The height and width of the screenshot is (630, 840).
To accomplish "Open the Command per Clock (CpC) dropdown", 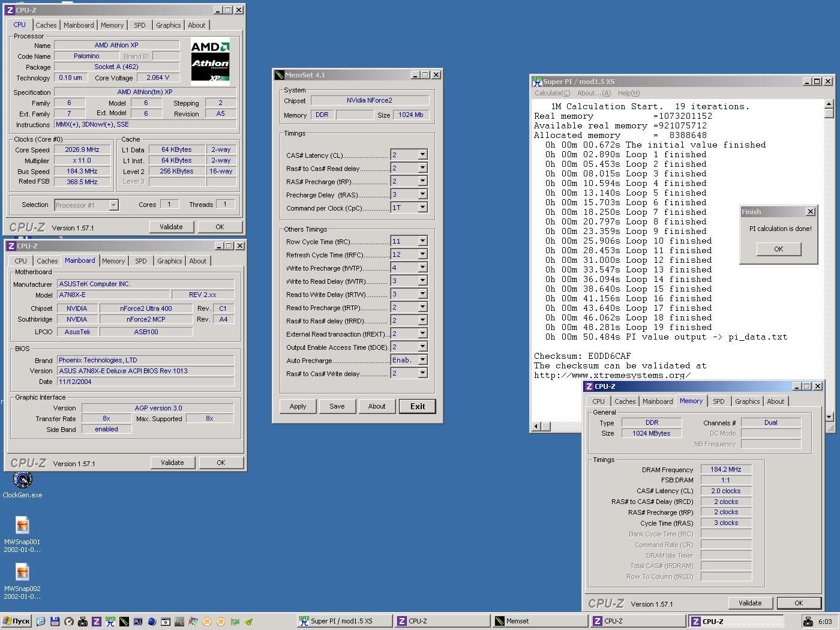I will 422,208.
